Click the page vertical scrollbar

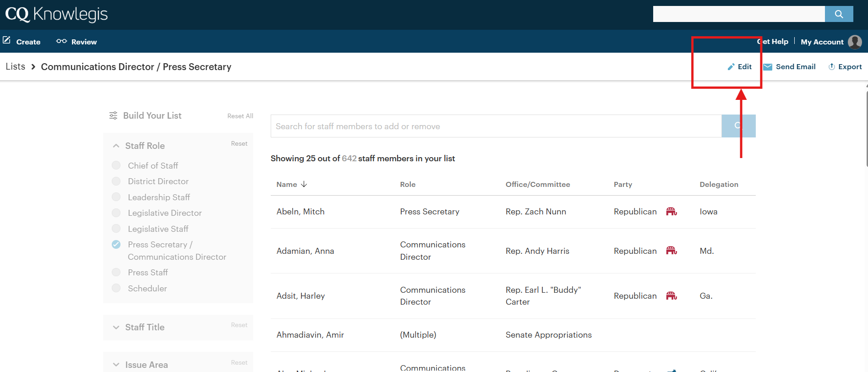[x=866, y=128]
